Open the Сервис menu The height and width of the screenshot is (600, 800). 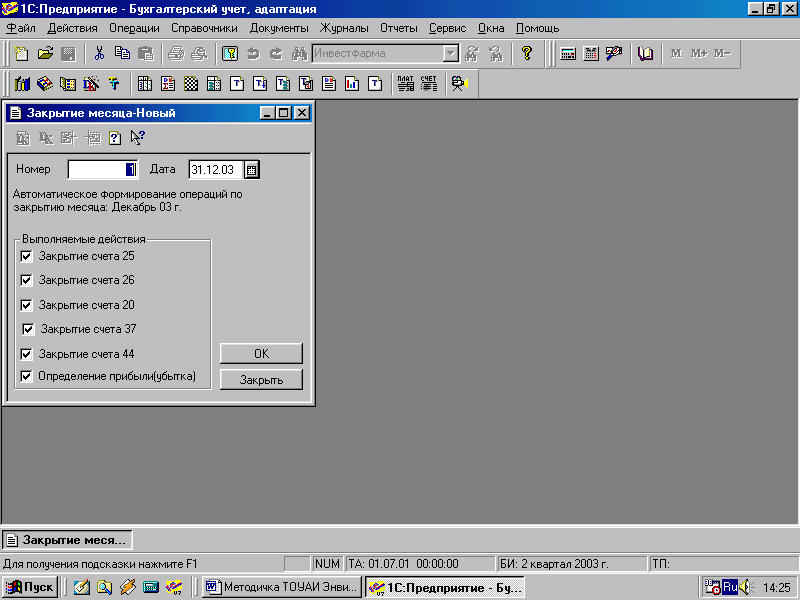pos(447,28)
